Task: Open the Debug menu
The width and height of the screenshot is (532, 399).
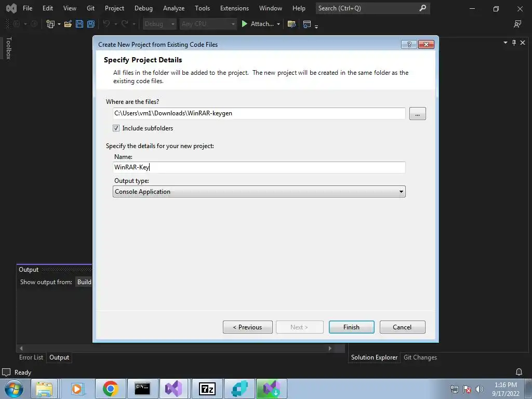Action: (x=143, y=8)
